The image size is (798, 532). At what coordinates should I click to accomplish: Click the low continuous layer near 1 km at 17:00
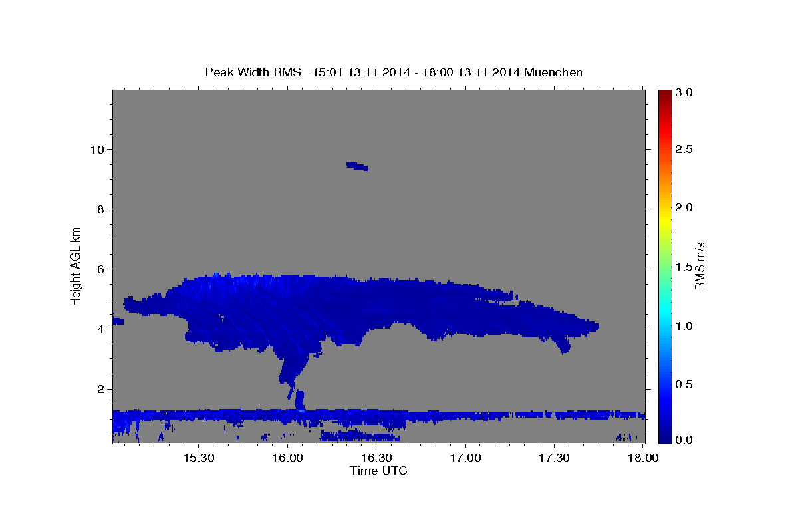pyautogui.click(x=465, y=415)
